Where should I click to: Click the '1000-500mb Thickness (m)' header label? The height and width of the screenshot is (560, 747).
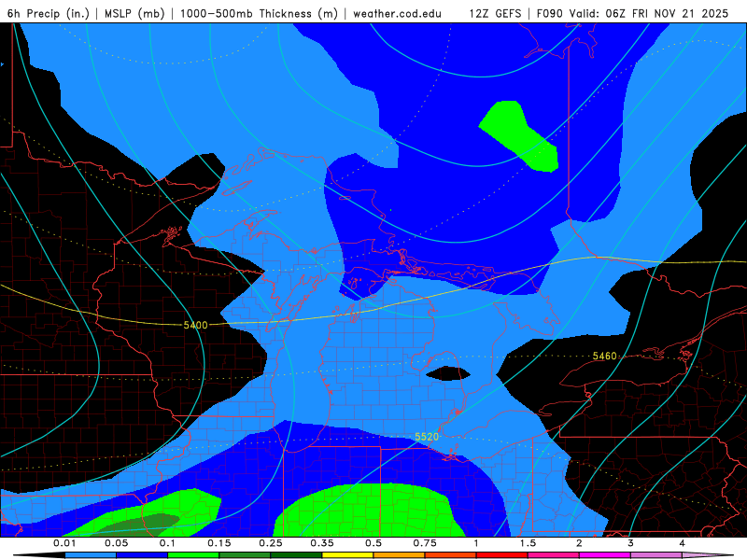tap(259, 13)
